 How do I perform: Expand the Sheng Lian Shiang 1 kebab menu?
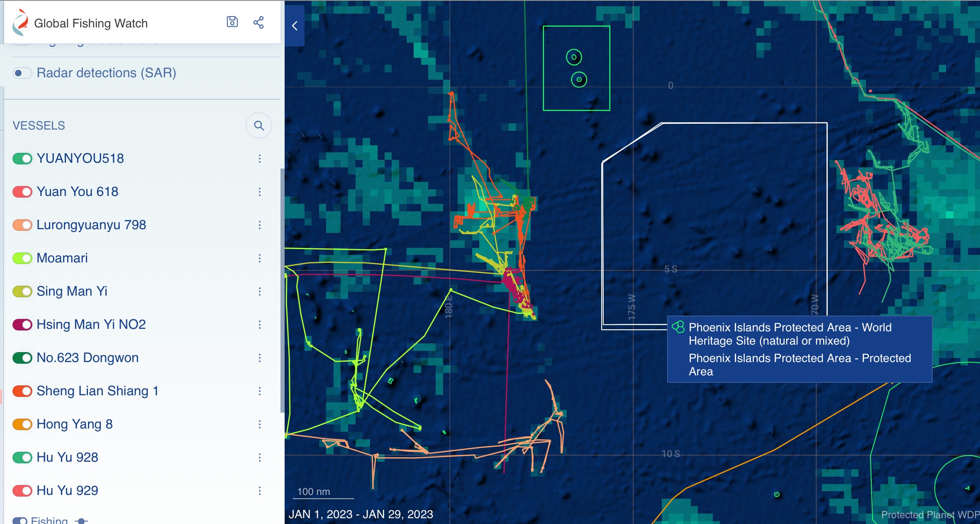point(260,391)
